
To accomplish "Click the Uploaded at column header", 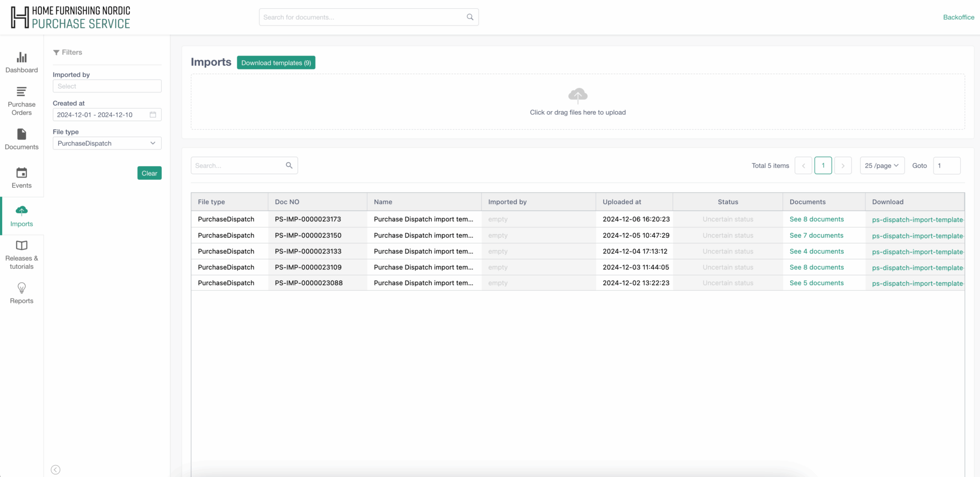I will (634, 202).
